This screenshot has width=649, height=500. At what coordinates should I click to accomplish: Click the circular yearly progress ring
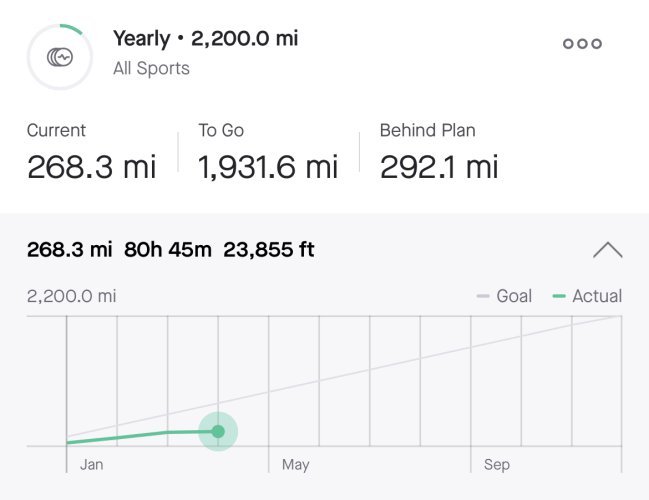[60, 57]
